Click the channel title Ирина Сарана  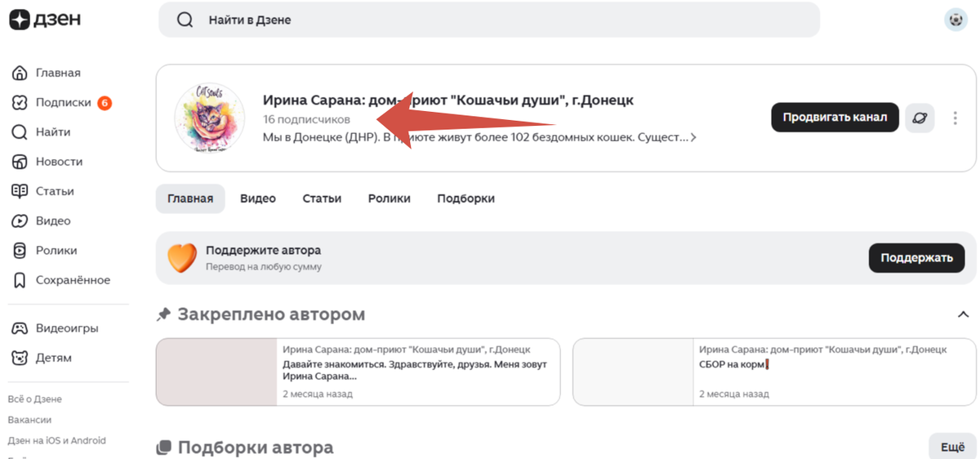pyautogui.click(x=448, y=100)
